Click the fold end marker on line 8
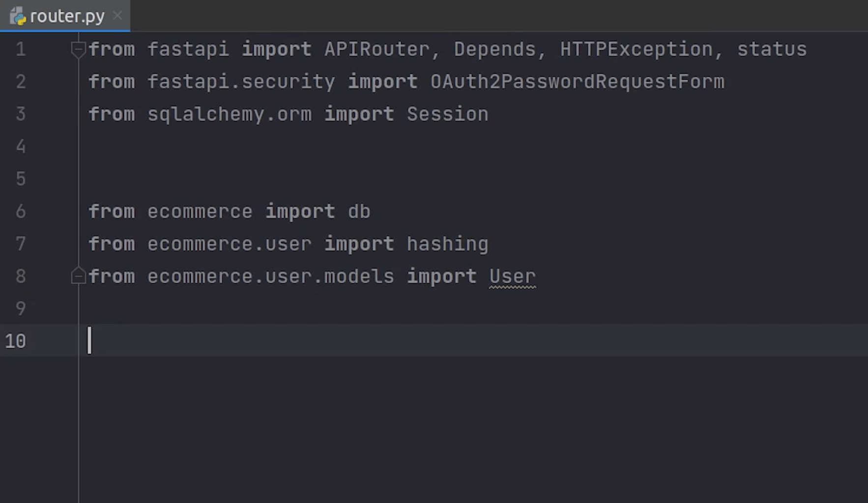868x503 pixels. coord(78,276)
